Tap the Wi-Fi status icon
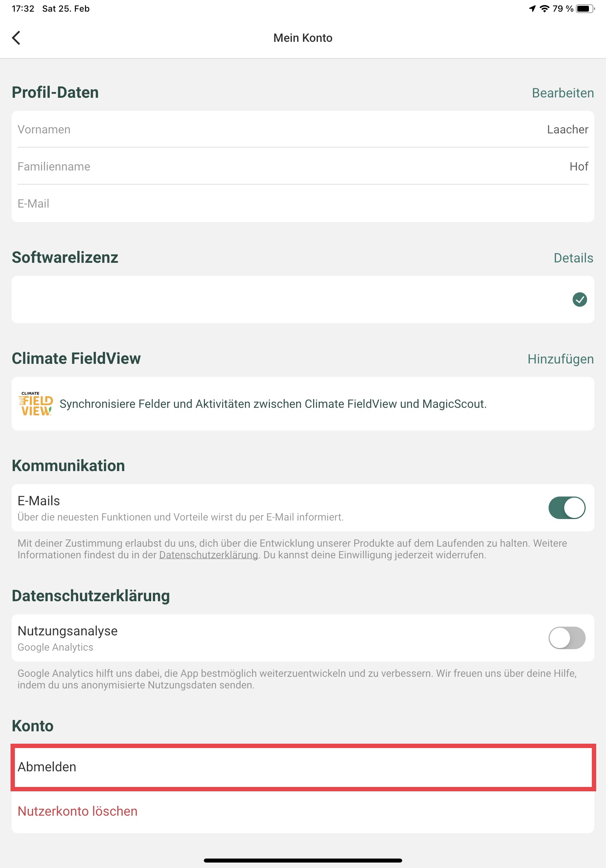 (x=544, y=9)
